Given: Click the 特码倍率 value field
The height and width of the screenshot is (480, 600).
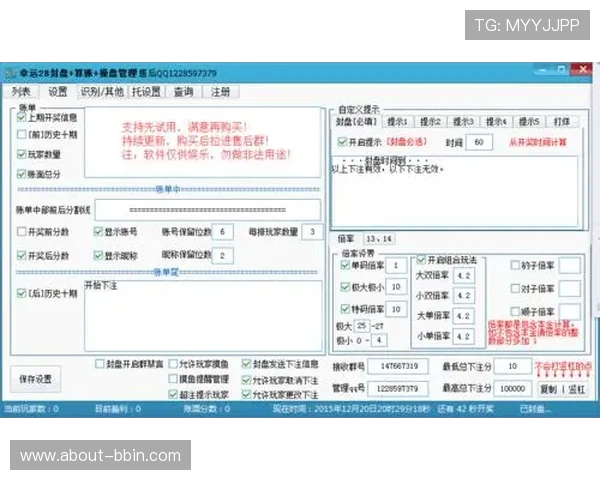Looking at the screenshot, I should click(396, 309).
